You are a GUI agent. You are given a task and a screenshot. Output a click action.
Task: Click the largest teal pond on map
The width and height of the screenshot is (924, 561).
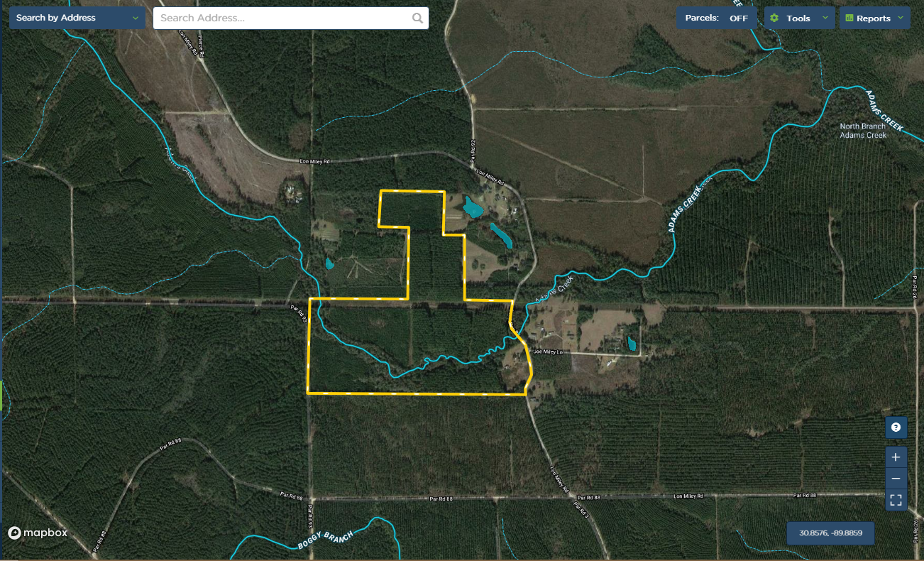click(472, 207)
